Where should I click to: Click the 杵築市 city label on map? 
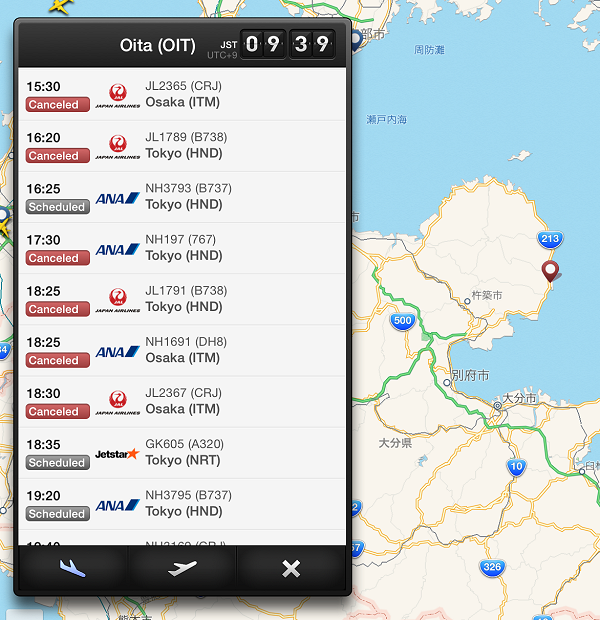pyautogui.click(x=487, y=295)
